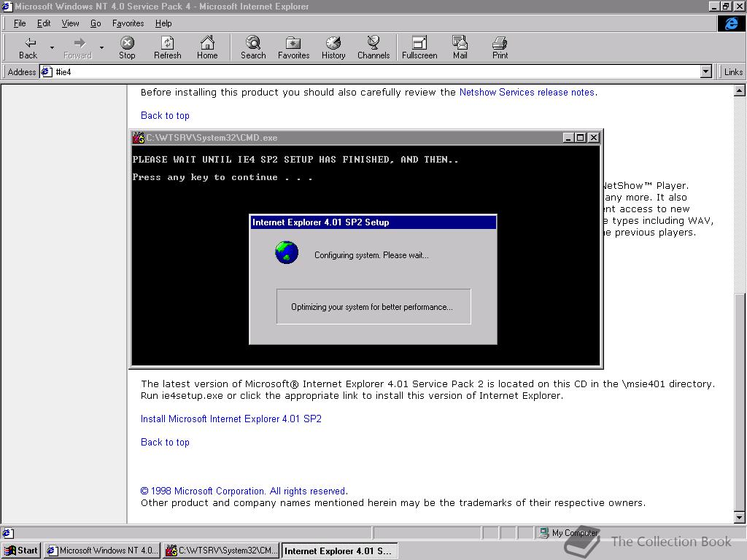Switch to CMD.exe taskbar button
747x560 pixels.
(221, 551)
